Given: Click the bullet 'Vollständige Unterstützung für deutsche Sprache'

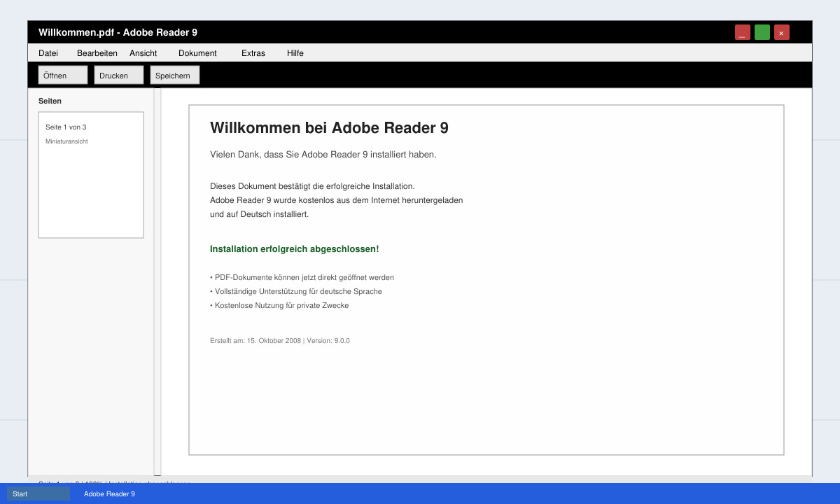Looking at the screenshot, I should click(x=296, y=291).
